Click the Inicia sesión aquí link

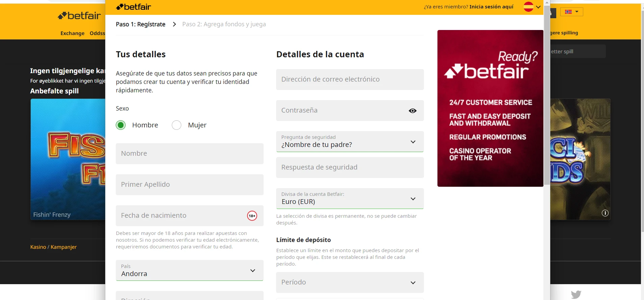tap(491, 7)
